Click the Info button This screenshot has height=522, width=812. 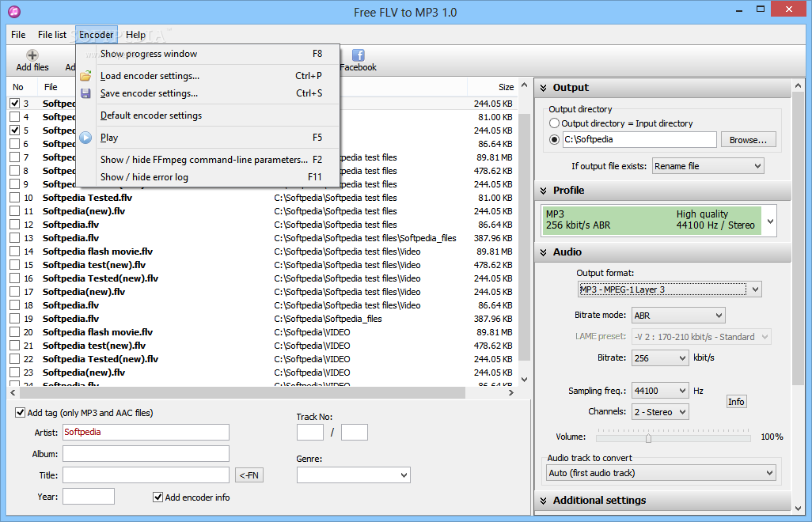click(736, 402)
